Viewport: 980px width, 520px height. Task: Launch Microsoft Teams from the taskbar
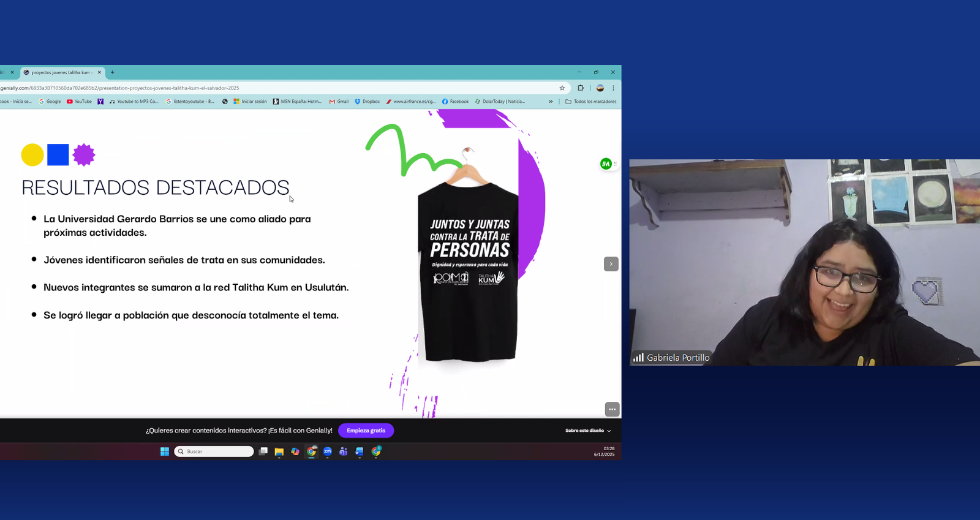click(344, 451)
